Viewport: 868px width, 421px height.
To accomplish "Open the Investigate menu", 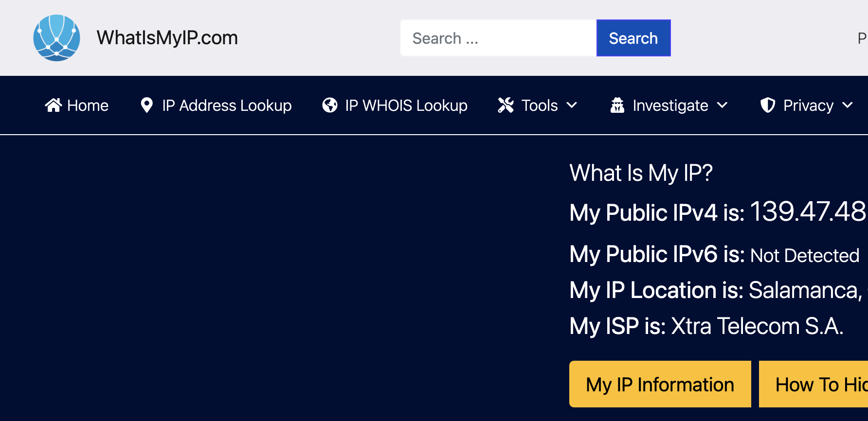I will pyautogui.click(x=670, y=105).
